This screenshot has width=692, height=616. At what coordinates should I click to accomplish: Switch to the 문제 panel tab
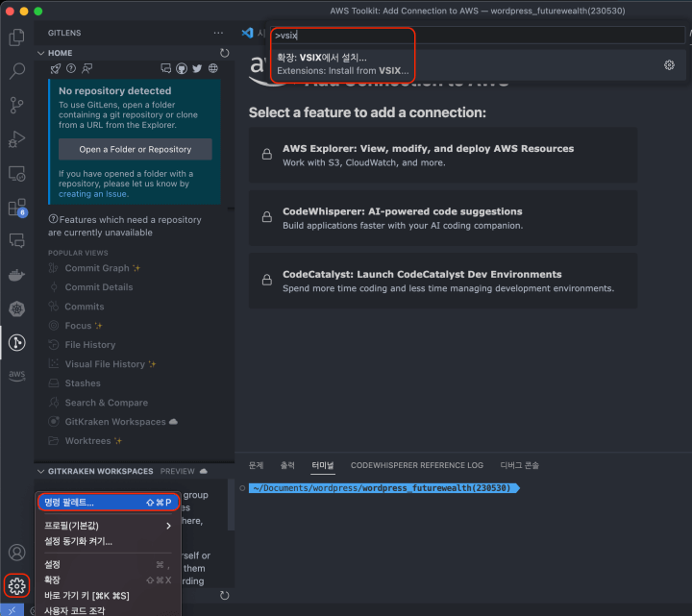tap(256, 465)
